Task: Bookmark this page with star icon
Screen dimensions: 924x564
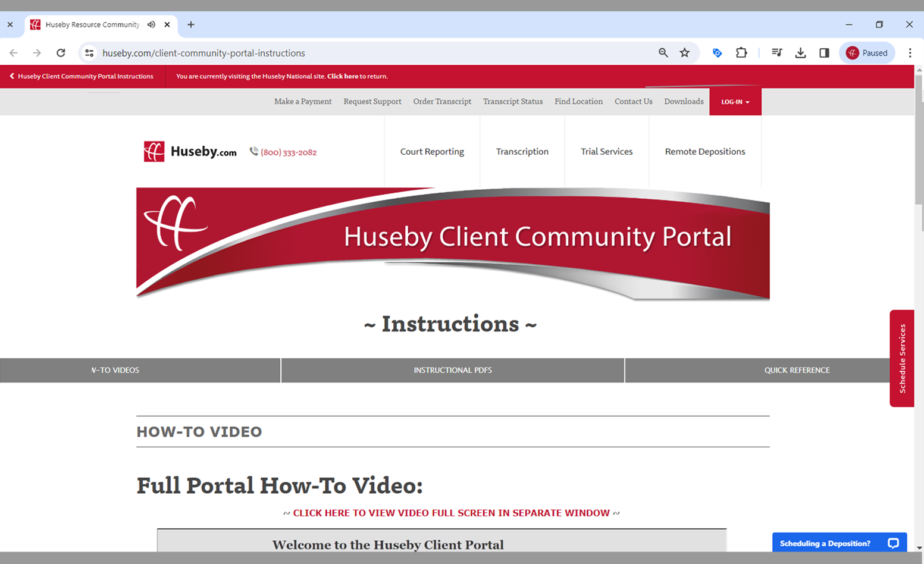Action: [685, 53]
